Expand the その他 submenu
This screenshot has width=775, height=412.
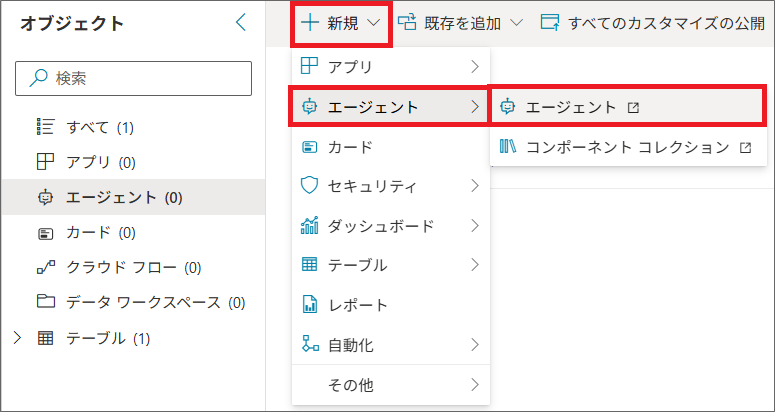pos(390,385)
